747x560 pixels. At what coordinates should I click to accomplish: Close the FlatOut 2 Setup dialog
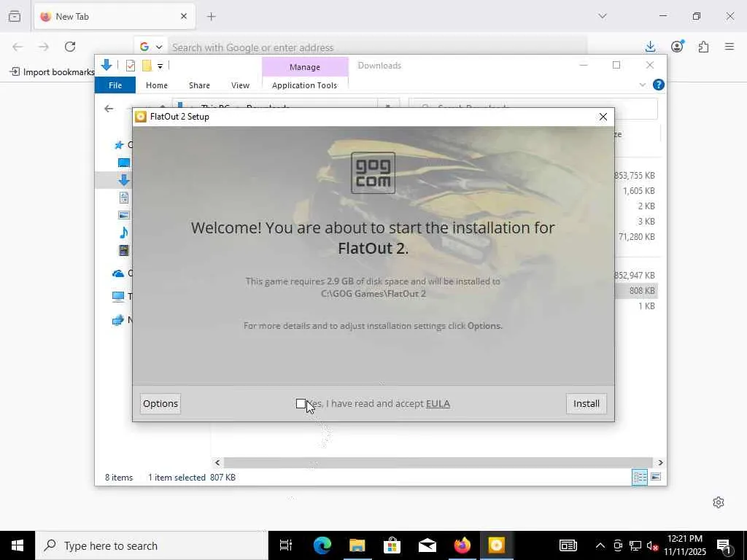click(x=603, y=117)
